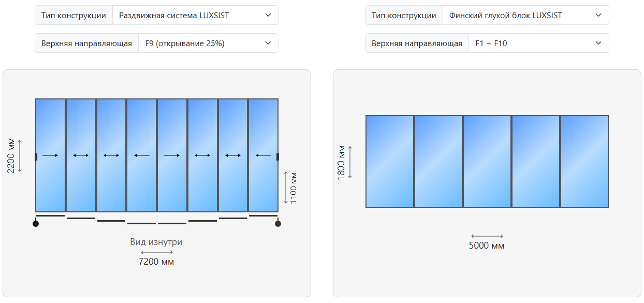Click the 7200 мм width dimension arrow

coord(156,252)
